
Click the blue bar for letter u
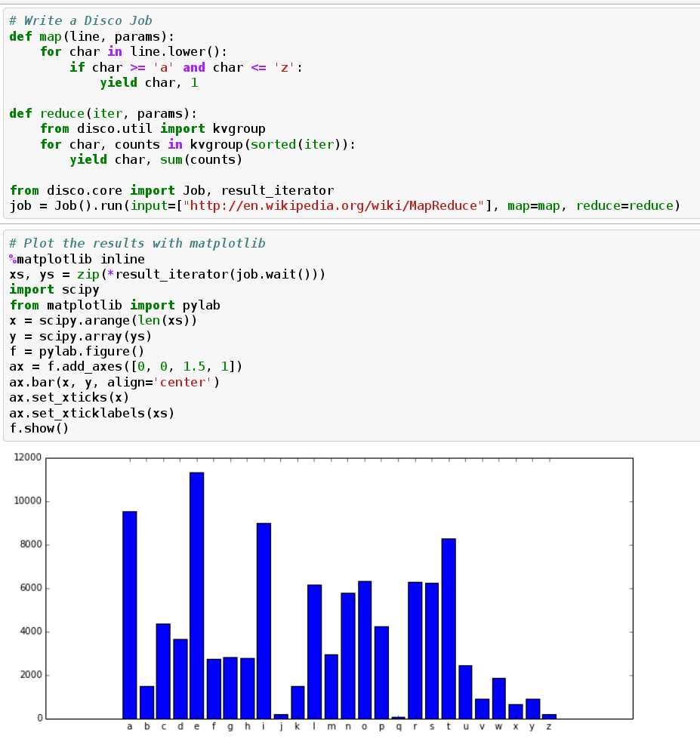[465, 692]
